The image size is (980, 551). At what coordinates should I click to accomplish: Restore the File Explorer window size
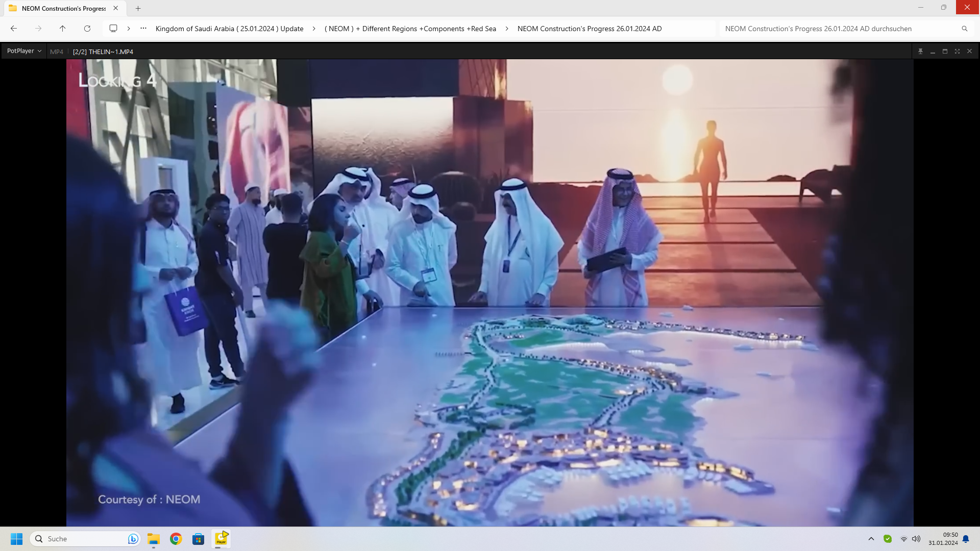[x=944, y=7]
